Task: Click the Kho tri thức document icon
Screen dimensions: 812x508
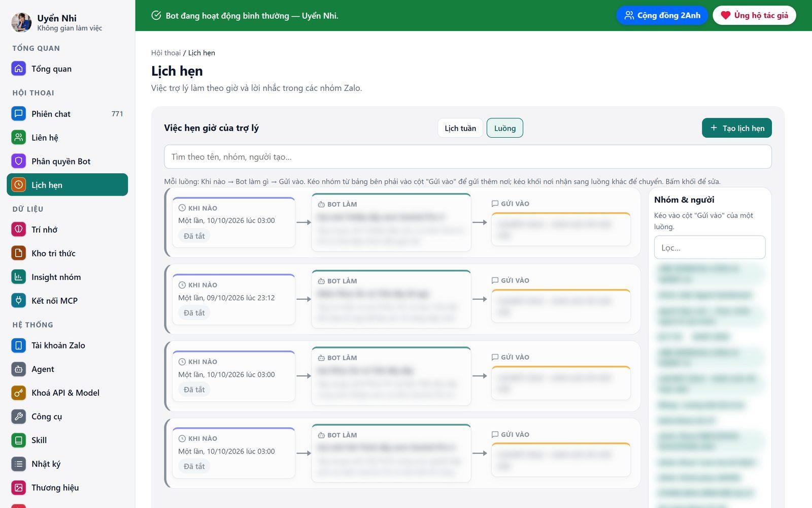Action: [x=19, y=253]
